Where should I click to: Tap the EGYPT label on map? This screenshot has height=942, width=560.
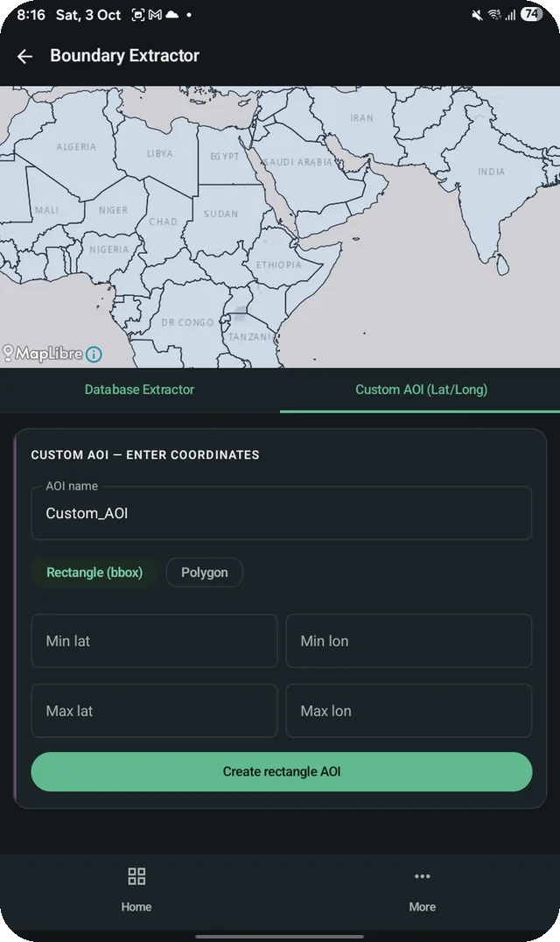coord(225,156)
